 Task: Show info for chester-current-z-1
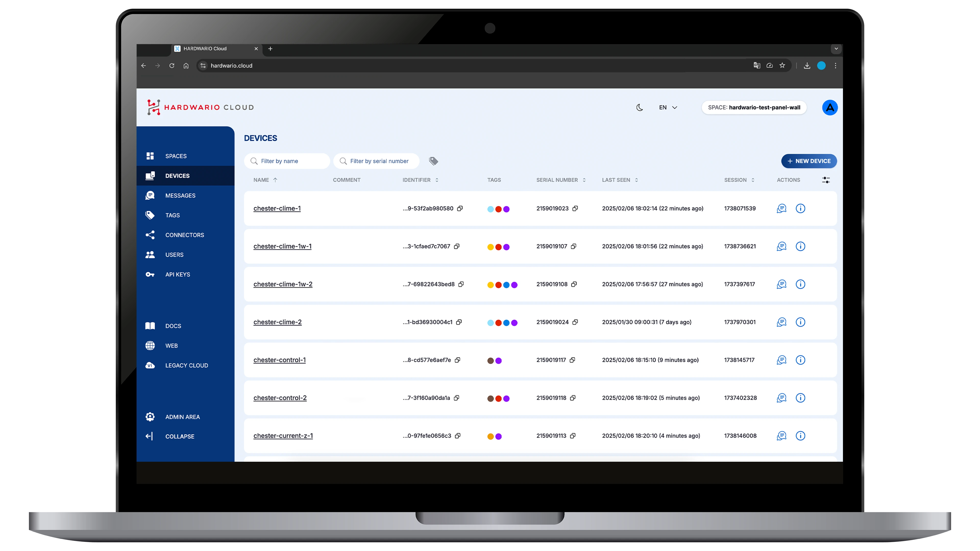[x=800, y=436]
